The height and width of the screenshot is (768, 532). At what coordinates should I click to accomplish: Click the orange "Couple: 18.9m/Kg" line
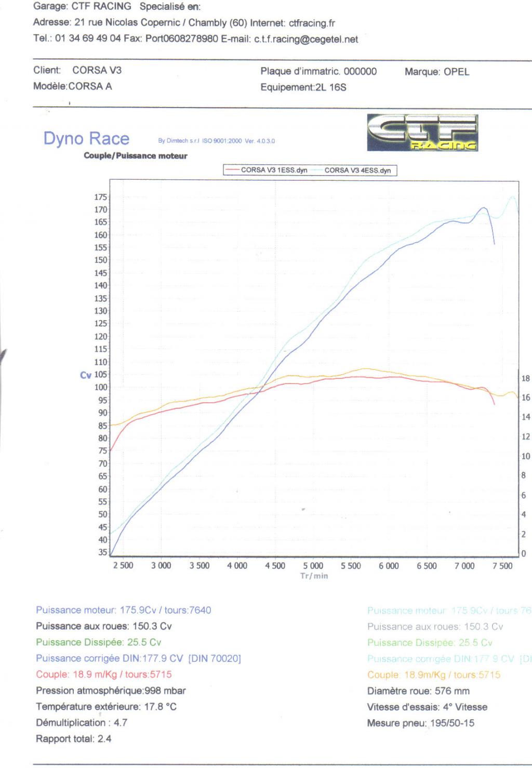pyautogui.click(x=434, y=675)
